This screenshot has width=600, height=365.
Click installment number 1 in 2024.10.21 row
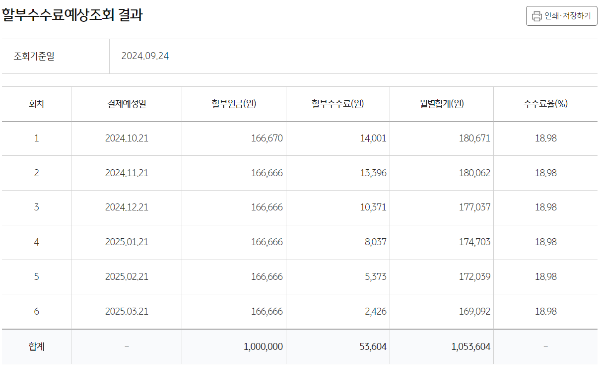(36, 138)
